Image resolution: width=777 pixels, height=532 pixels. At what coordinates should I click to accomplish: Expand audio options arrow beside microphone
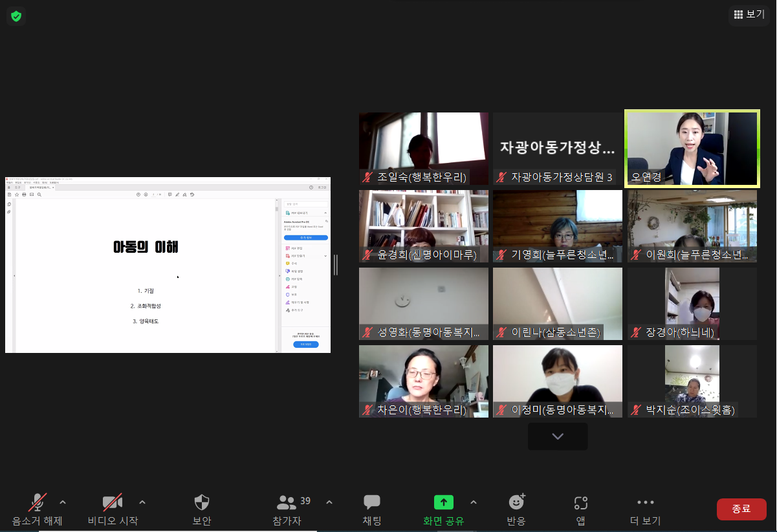point(63,502)
